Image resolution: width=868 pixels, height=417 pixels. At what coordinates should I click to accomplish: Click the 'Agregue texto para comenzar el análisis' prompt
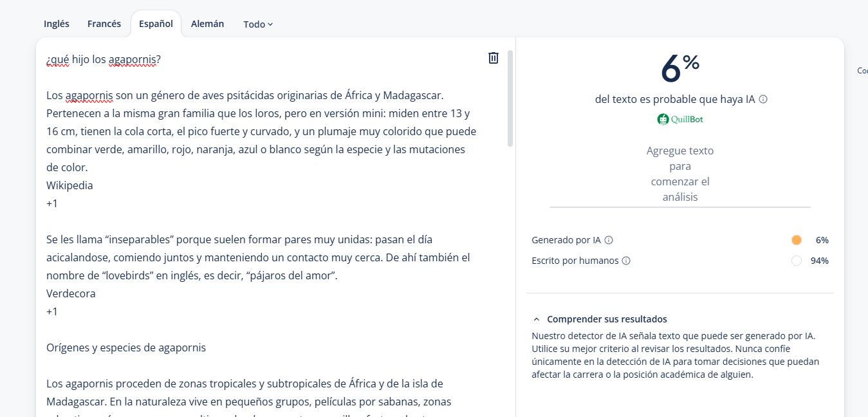(680, 174)
